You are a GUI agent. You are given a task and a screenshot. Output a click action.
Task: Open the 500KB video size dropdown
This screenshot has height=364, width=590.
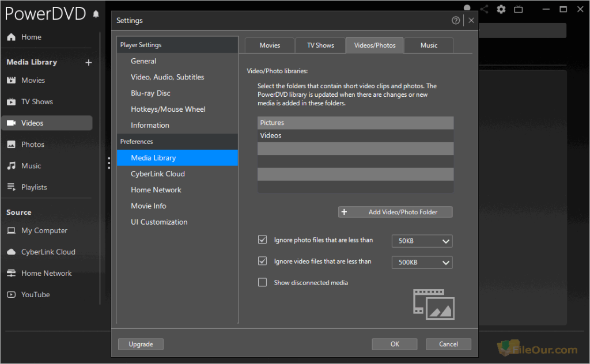(x=422, y=262)
